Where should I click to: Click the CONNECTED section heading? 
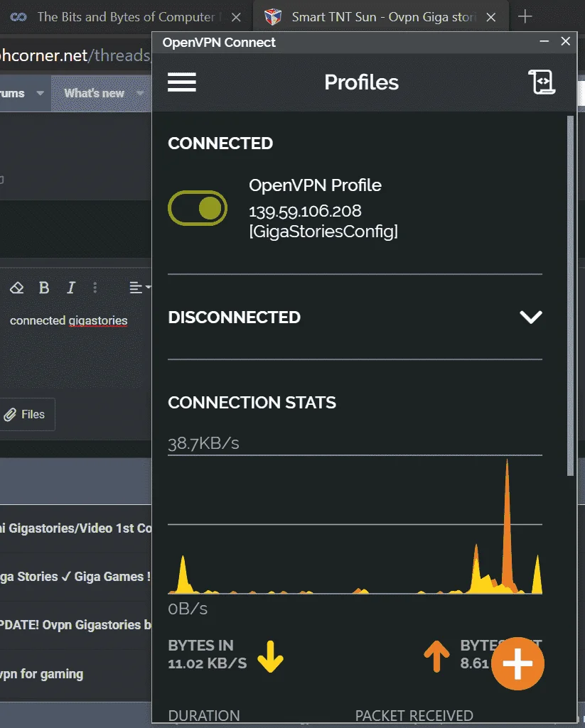click(x=220, y=143)
